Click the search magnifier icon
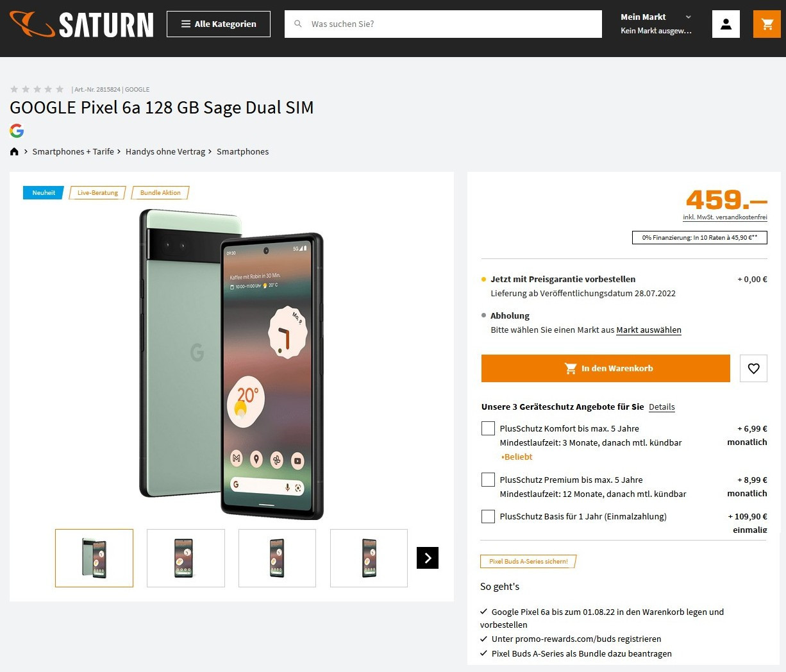Image resolution: width=786 pixels, height=672 pixels. click(298, 24)
